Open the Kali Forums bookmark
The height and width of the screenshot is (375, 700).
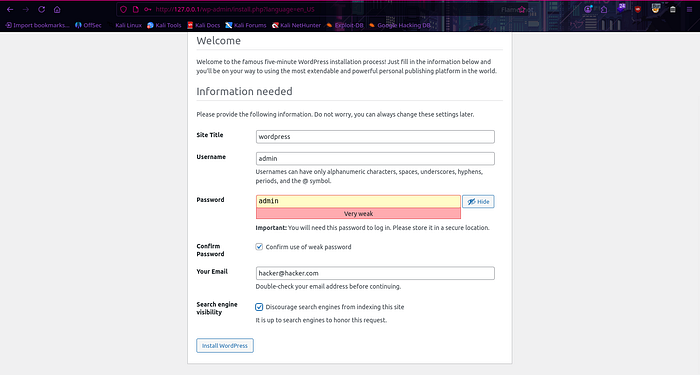click(246, 25)
